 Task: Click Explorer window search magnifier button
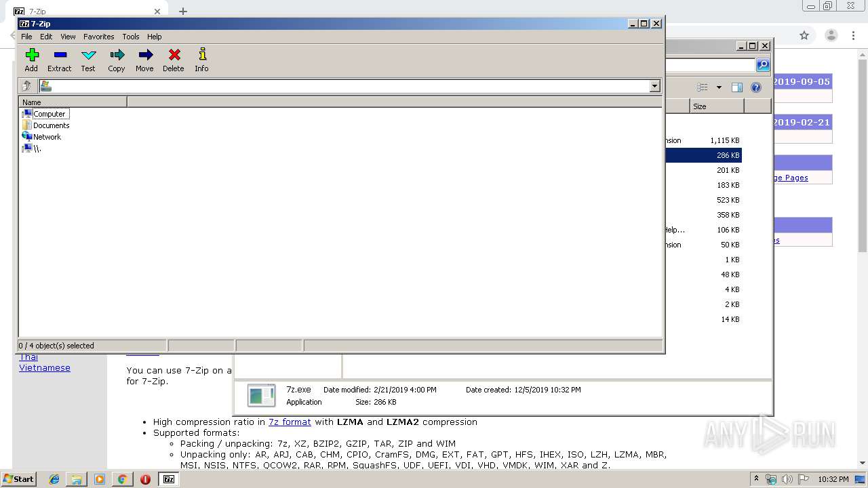click(x=763, y=64)
